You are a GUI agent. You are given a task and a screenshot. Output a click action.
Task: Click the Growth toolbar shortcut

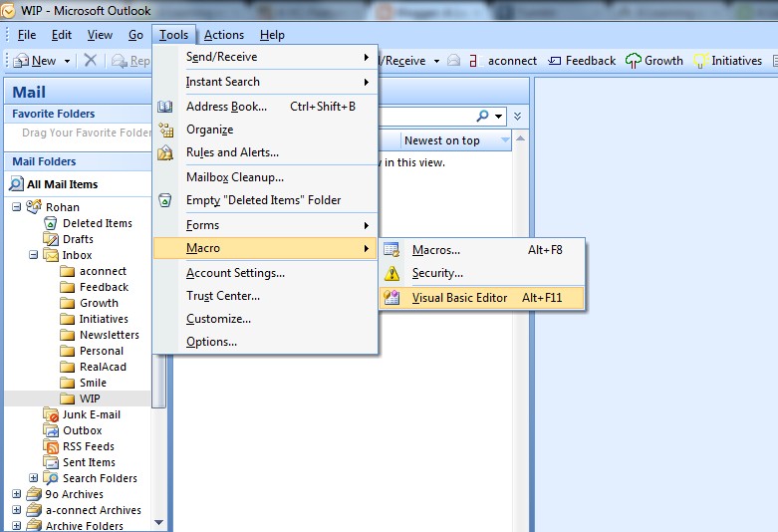654,61
